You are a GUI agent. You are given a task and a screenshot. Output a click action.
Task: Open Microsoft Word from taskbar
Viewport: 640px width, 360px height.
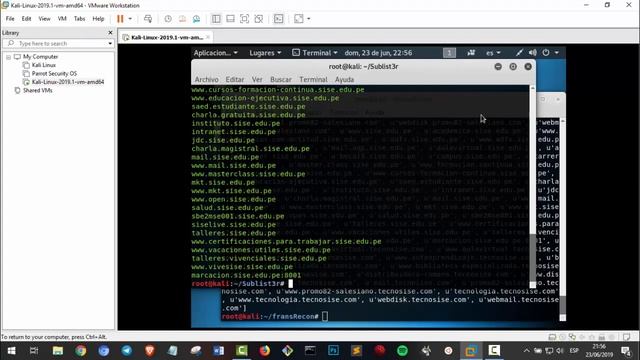(218, 351)
